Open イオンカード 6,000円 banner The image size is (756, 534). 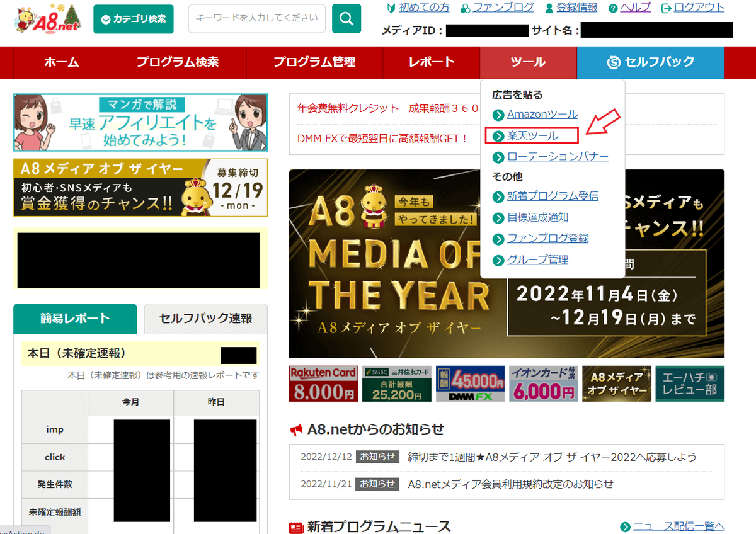pos(543,383)
